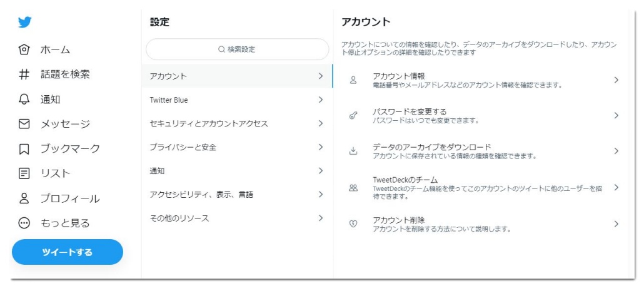Click the 話題を検索 hashtag icon

click(x=24, y=75)
